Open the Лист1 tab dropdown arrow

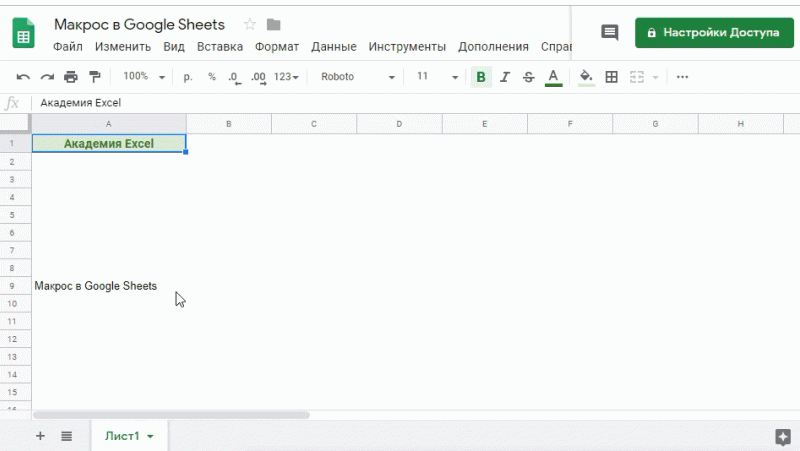[x=151, y=437]
